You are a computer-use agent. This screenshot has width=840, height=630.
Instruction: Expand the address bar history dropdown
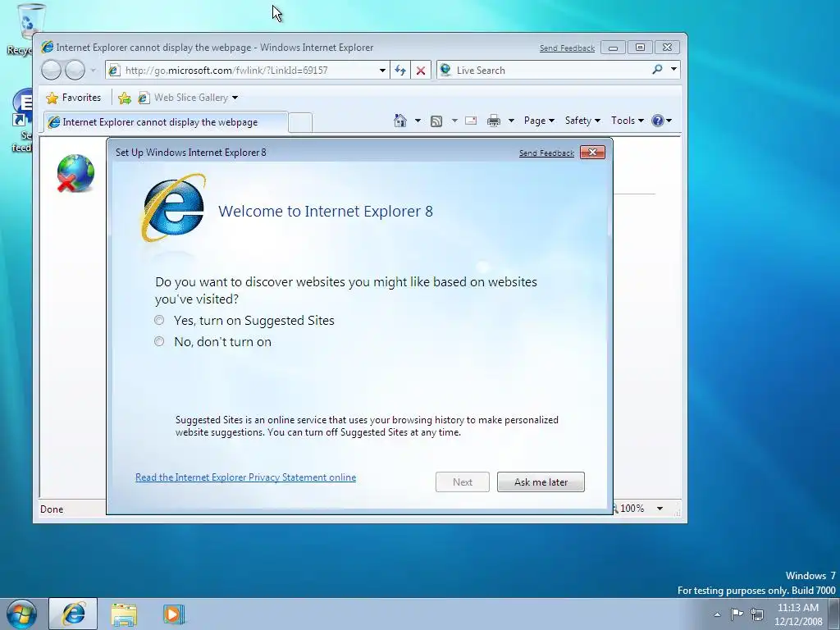tap(382, 71)
